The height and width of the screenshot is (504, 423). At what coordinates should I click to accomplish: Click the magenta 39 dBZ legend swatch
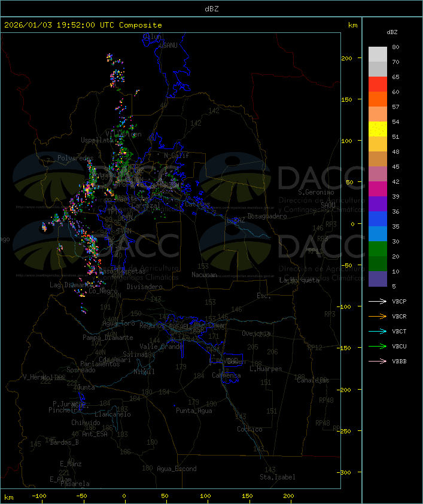tap(378, 189)
